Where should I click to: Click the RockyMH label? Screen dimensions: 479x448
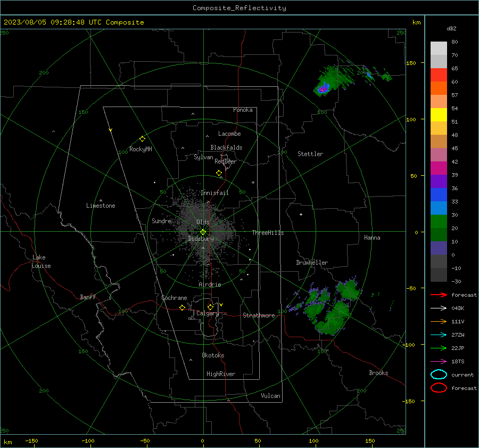(x=141, y=149)
